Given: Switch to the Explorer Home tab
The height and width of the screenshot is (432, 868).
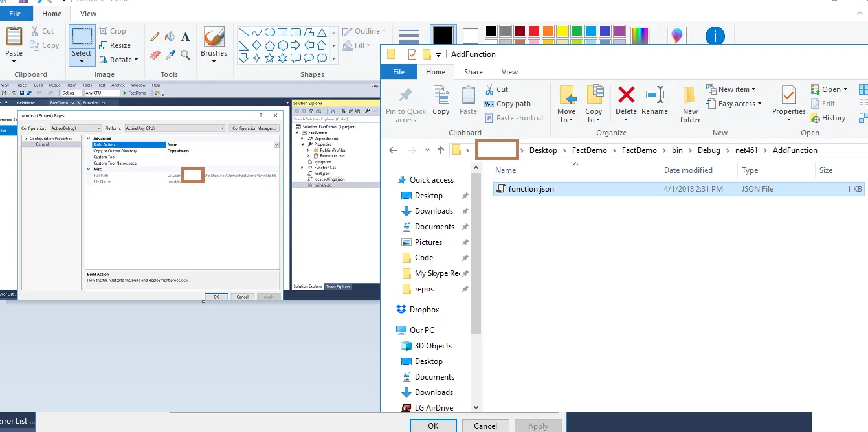Looking at the screenshot, I should click(436, 72).
